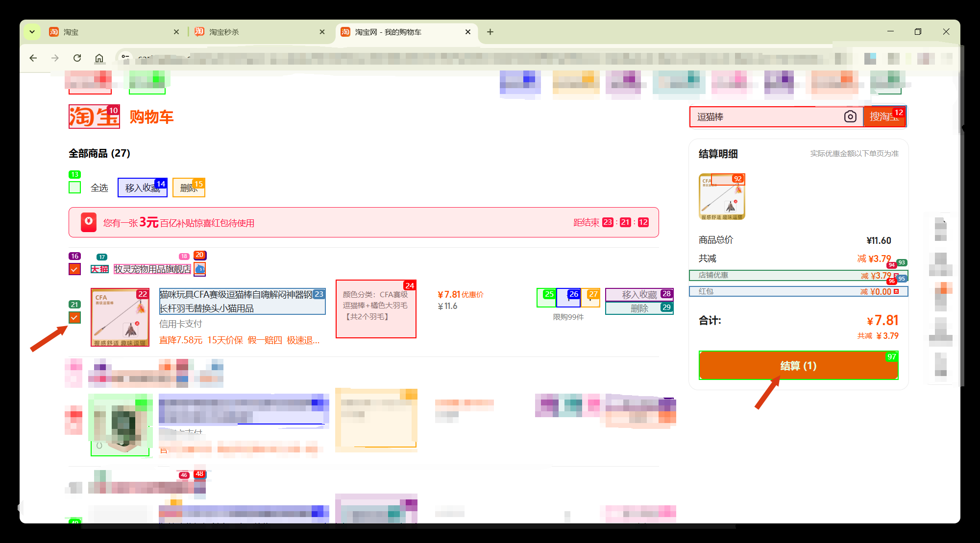Reload the page with refresh icon

pyautogui.click(x=77, y=58)
